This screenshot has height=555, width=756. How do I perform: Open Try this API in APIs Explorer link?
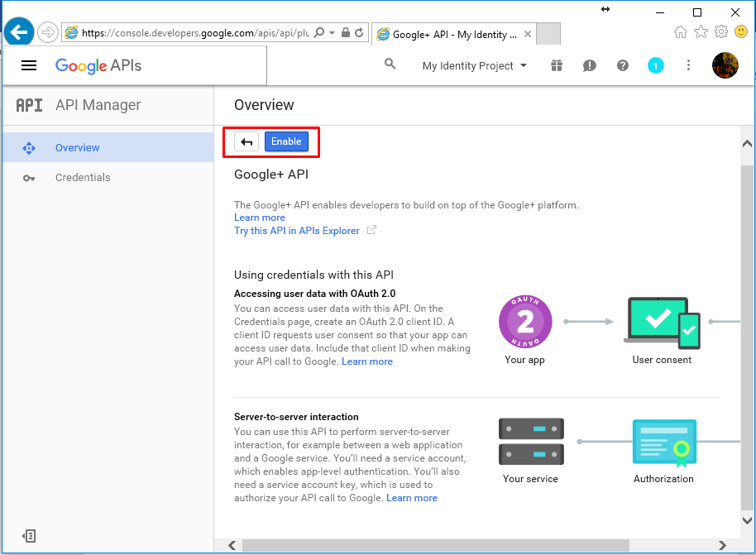point(296,231)
